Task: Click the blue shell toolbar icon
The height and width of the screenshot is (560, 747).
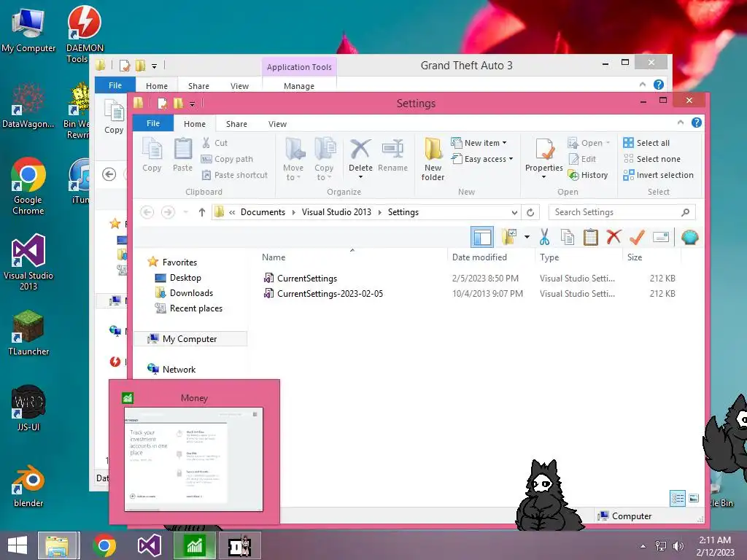Action: coord(690,237)
